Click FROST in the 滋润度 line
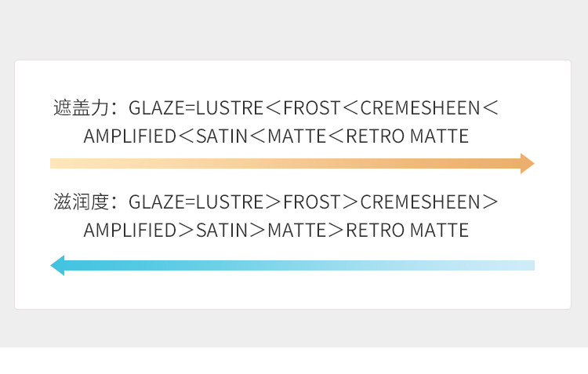This screenshot has height=374, width=588. [311, 202]
